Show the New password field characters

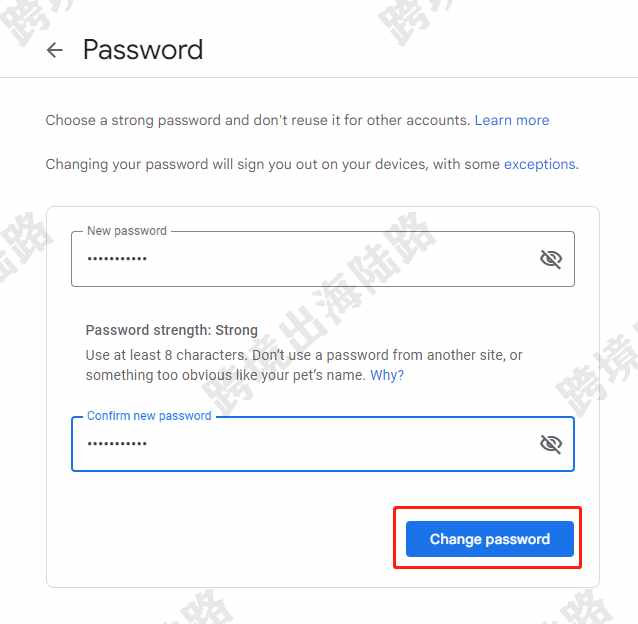(x=551, y=259)
